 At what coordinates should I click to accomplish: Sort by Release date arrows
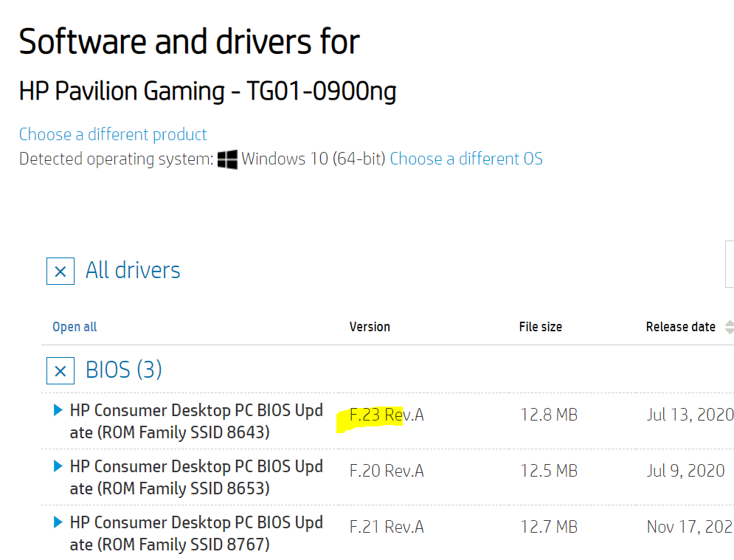pyautogui.click(x=730, y=327)
